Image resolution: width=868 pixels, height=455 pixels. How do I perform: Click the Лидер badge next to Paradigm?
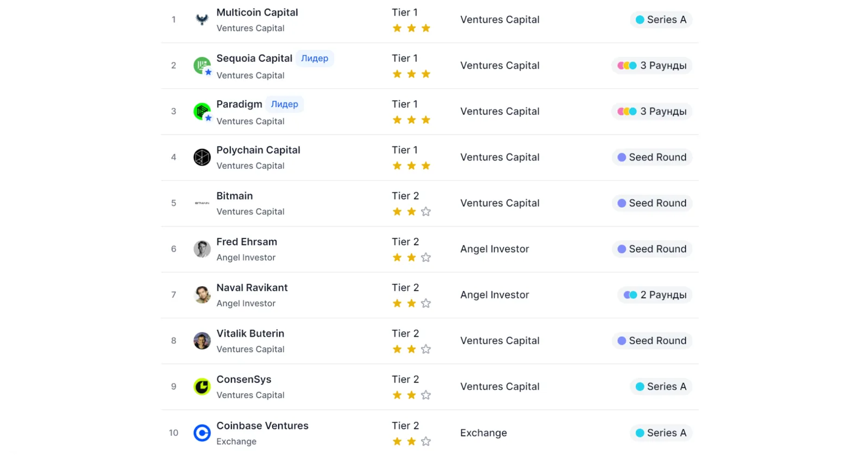pos(284,104)
